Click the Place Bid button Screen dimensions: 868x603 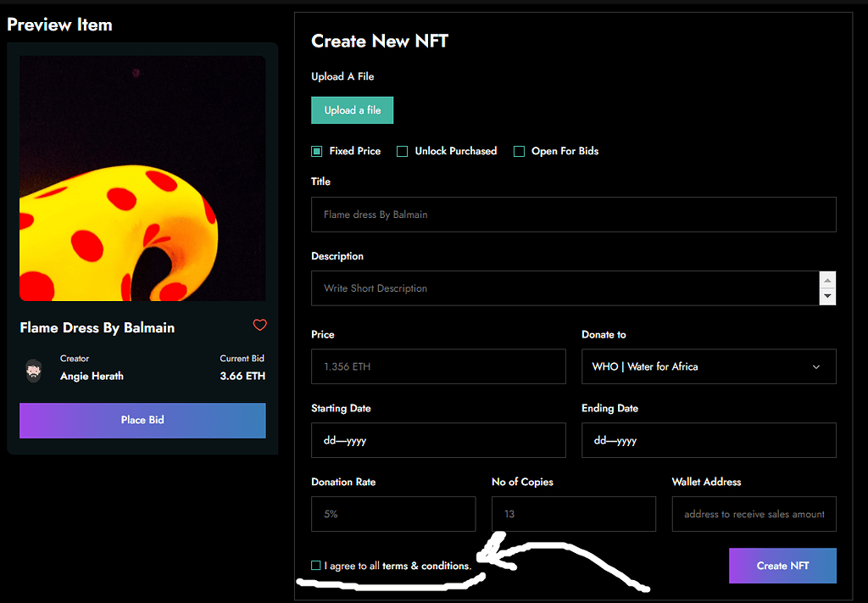[x=142, y=421]
